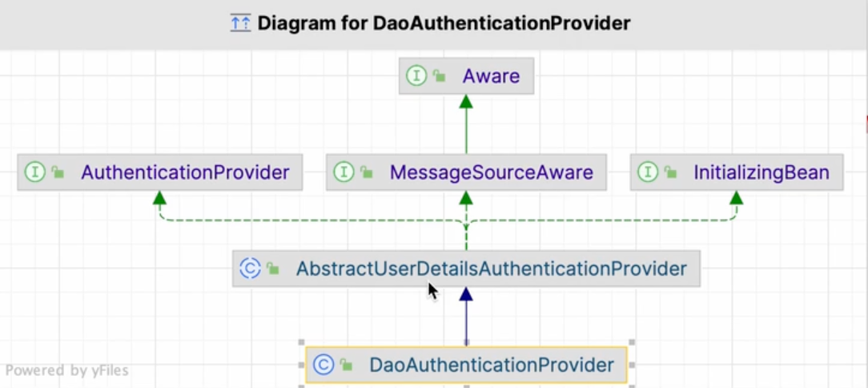Click the green lock icon on Aware
This screenshot has height=388, width=868.
point(440,77)
